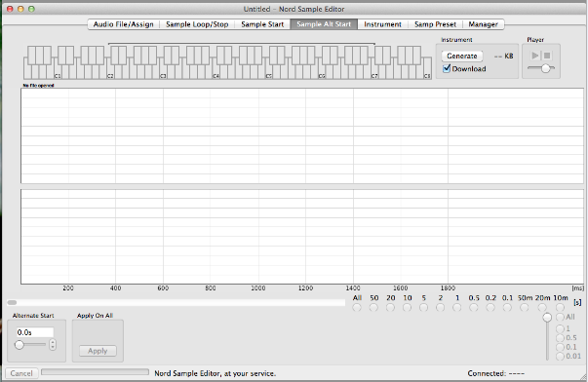This screenshot has height=382, width=588.
Task: Open the Sample Loop/Stop tab
Action: [197, 24]
